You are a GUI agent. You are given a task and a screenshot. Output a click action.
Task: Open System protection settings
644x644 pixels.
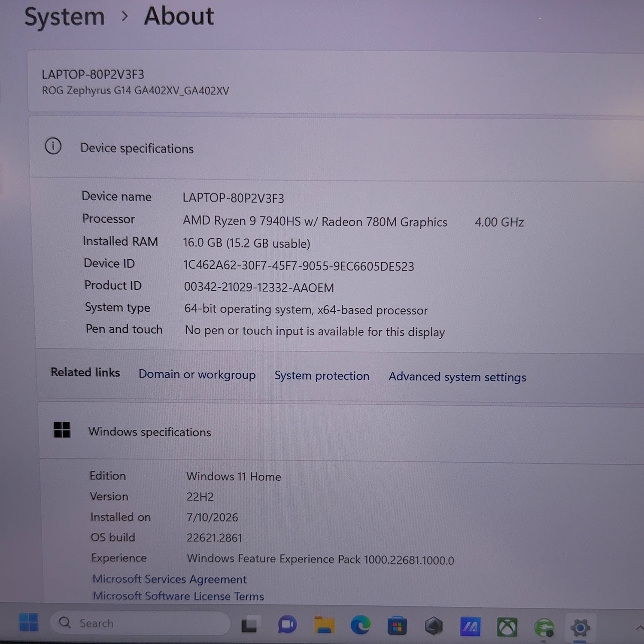coord(322,376)
